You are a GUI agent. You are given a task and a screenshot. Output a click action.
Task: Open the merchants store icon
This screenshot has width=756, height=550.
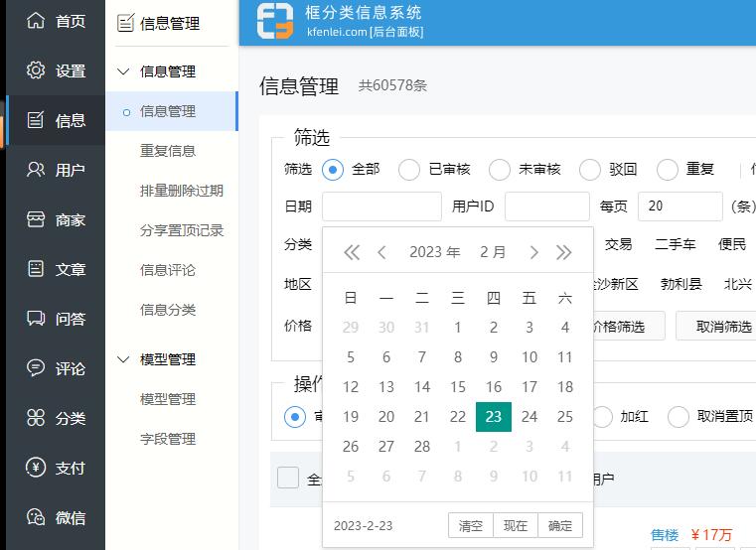tap(36, 219)
